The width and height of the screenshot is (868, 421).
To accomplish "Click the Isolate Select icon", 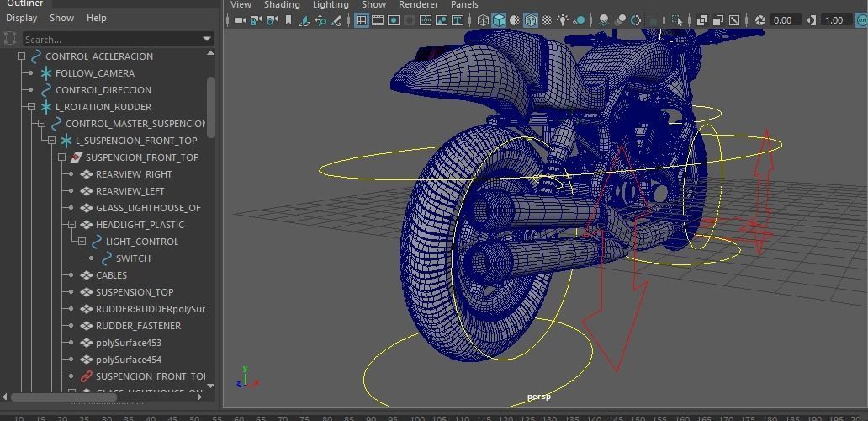I will pos(677,20).
